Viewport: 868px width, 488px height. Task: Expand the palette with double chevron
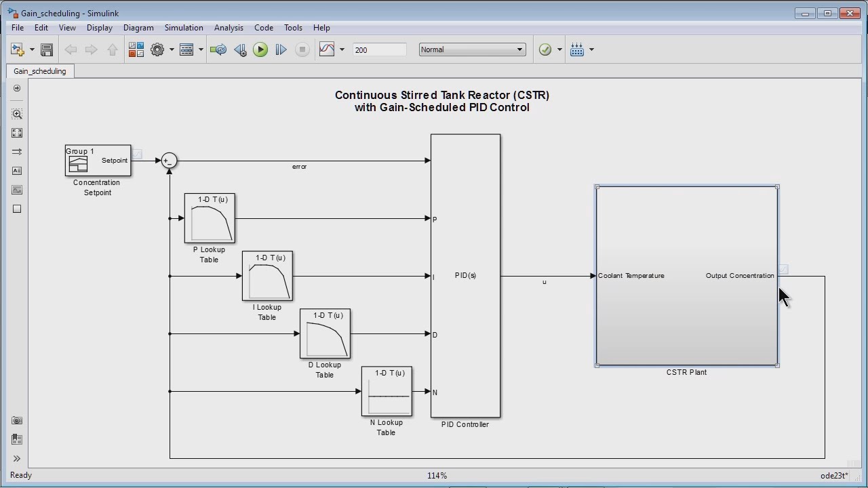17,458
